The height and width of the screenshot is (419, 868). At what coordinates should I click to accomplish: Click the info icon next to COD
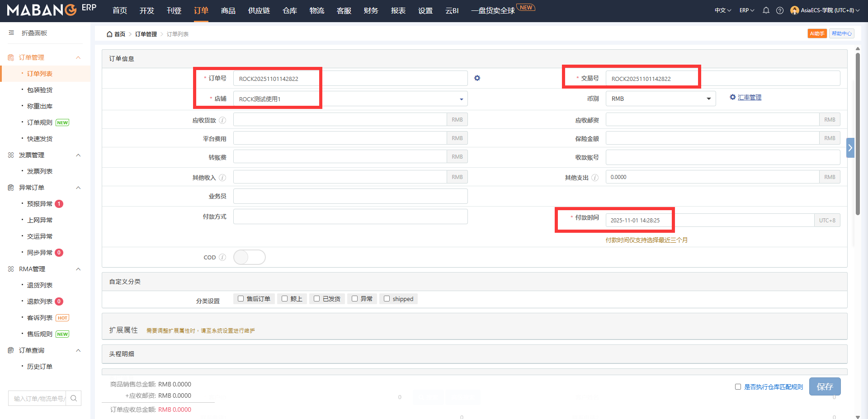[x=222, y=257]
